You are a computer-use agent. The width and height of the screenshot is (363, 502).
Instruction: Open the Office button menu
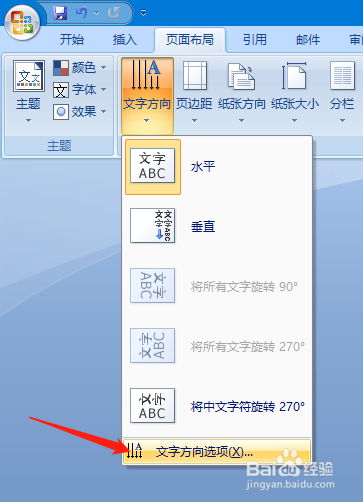(x=22, y=23)
